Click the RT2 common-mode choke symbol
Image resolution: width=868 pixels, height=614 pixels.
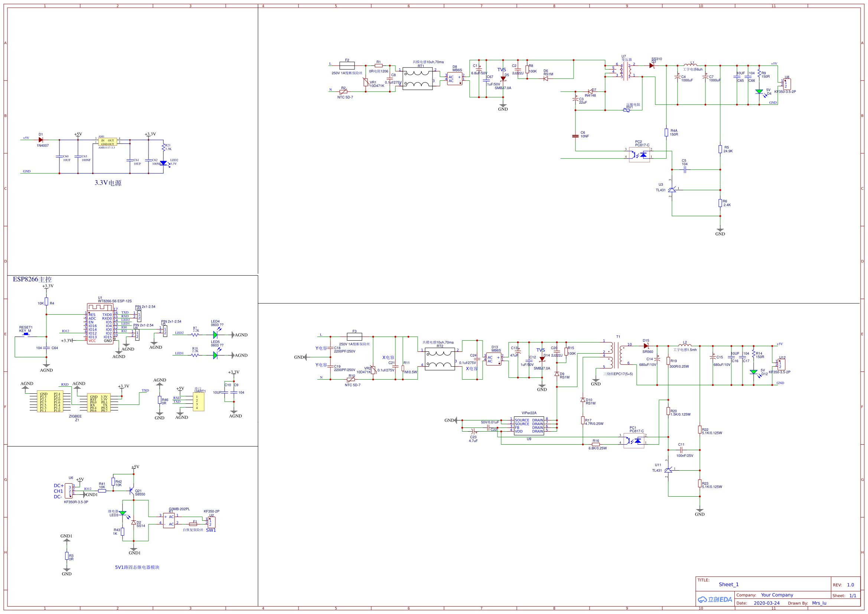point(440,359)
